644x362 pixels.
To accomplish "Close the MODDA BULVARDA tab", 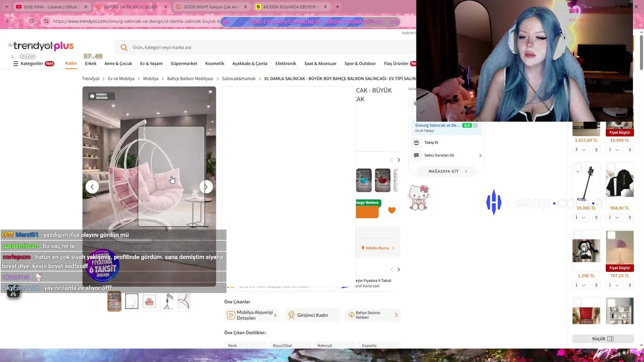I will pyautogui.click(x=325, y=7).
